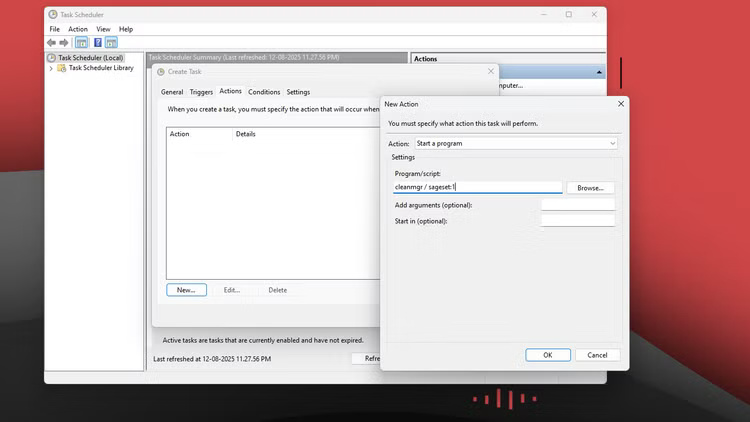Click the Task Scheduler Library folder icon
Image resolution: width=750 pixels, height=422 pixels.
coord(63,68)
